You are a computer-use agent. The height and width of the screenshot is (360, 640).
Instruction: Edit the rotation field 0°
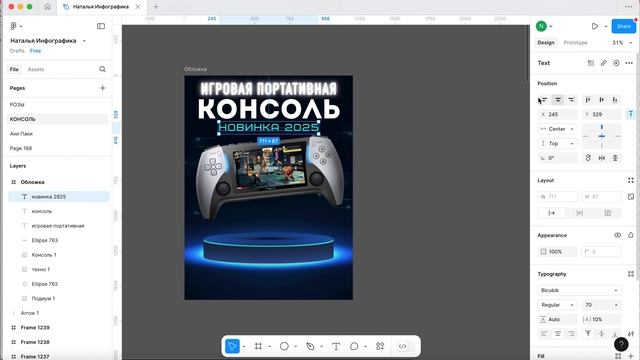point(558,158)
